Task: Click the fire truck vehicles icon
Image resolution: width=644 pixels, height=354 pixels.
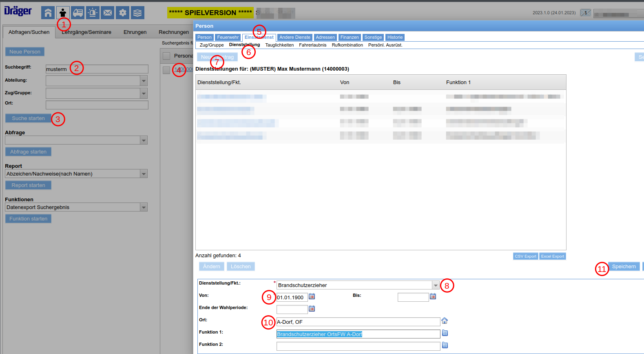Action: tap(78, 13)
